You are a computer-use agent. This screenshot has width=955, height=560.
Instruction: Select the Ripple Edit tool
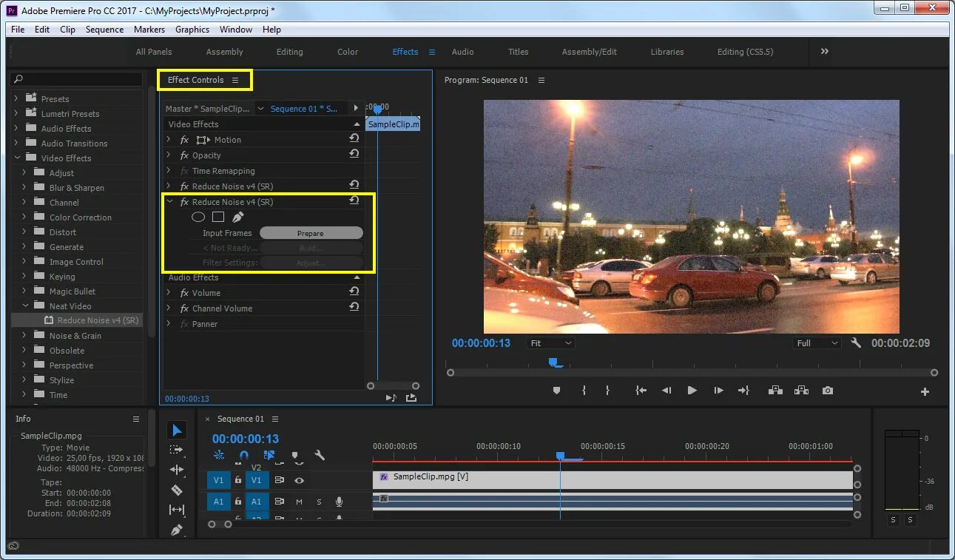click(177, 470)
